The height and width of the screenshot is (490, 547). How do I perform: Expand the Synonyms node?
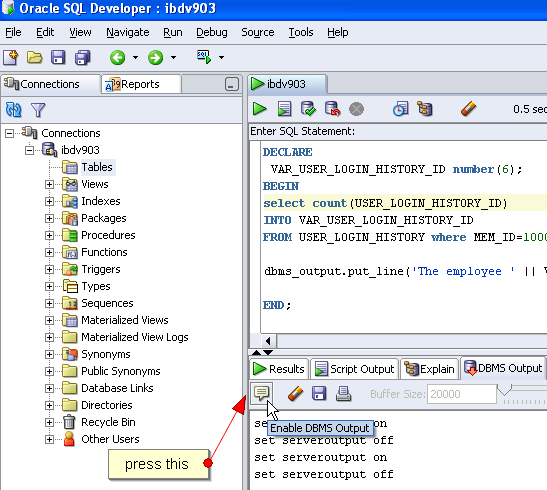coord(49,355)
